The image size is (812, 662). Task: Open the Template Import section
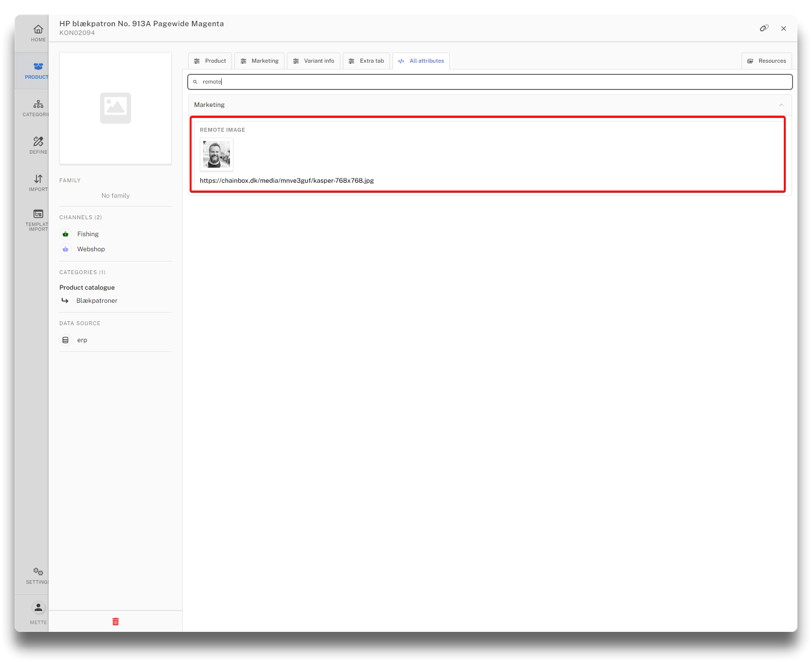[38, 219]
